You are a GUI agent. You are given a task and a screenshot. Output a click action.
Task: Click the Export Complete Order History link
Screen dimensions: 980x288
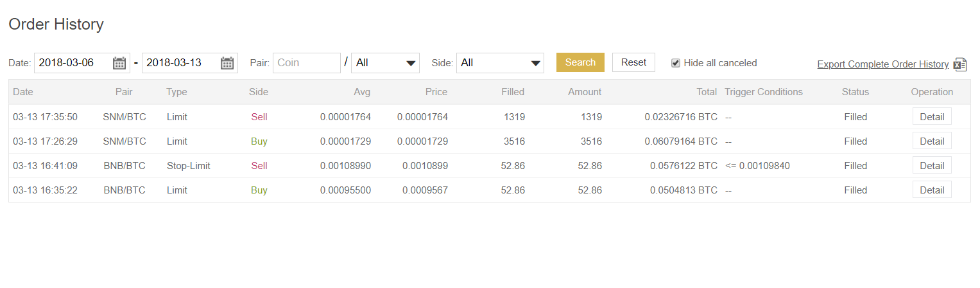[x=882, y=64]
